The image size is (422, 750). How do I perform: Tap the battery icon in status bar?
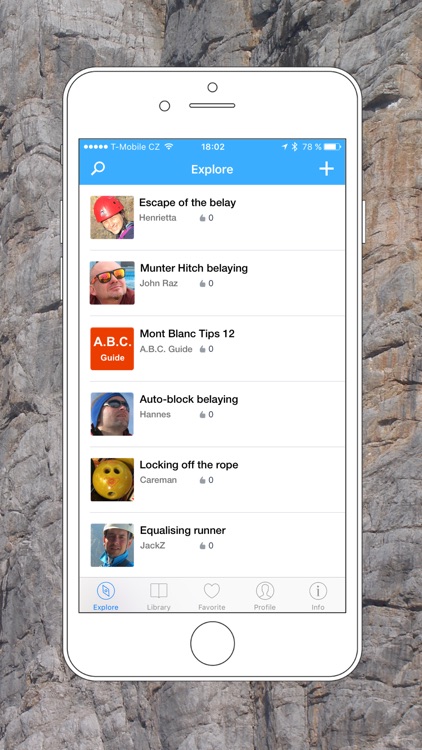click(333, 147)
